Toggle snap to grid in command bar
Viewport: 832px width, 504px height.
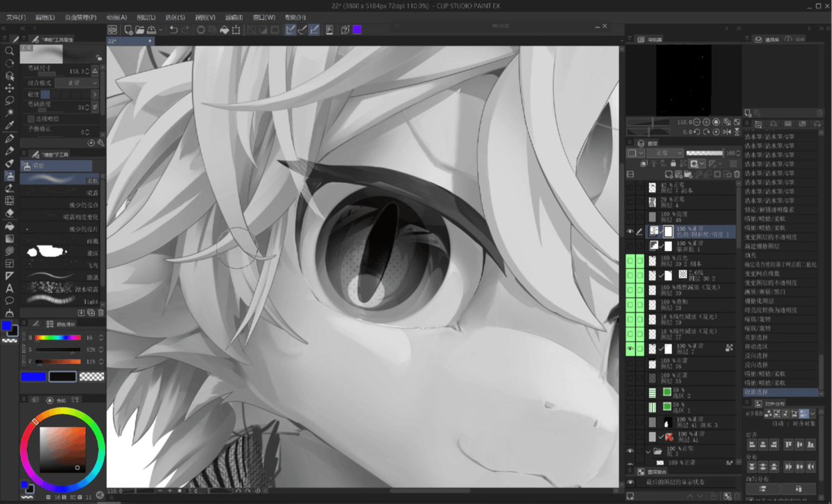[315, 30]
